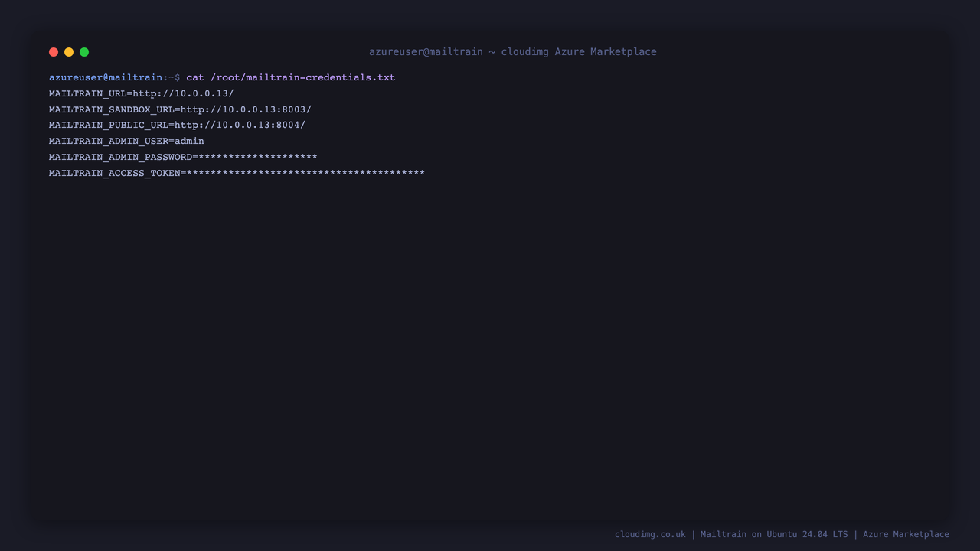This screenshot has width=980, height=551.
Task: Click the 'azureuser@mailtrain' shell prompt
Action: coord(106,77)
